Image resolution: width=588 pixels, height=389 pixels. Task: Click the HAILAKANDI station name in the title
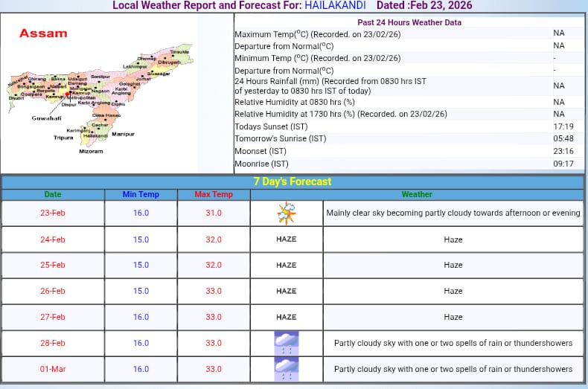click(x=335, y=6)
